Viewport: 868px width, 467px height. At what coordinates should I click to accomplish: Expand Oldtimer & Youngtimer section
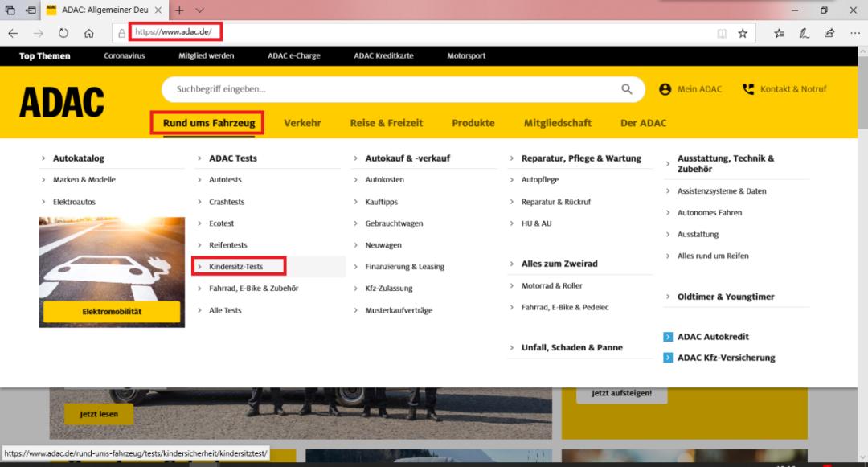(668, 297)
